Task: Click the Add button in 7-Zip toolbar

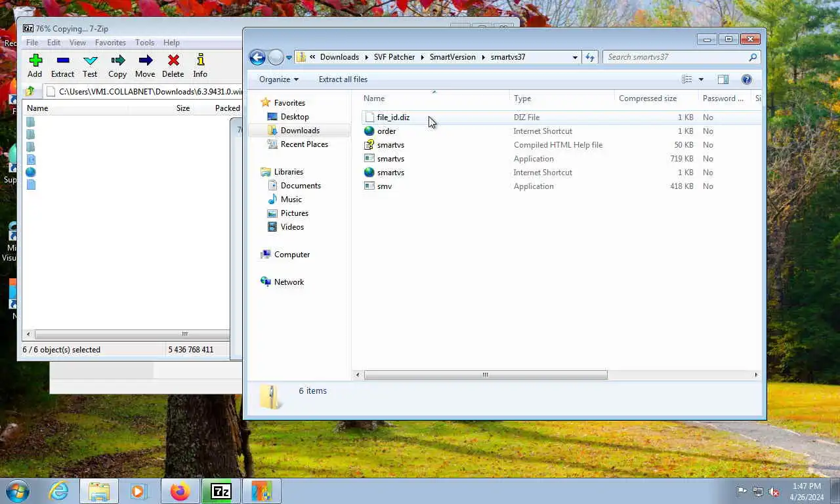Action: 35,66
